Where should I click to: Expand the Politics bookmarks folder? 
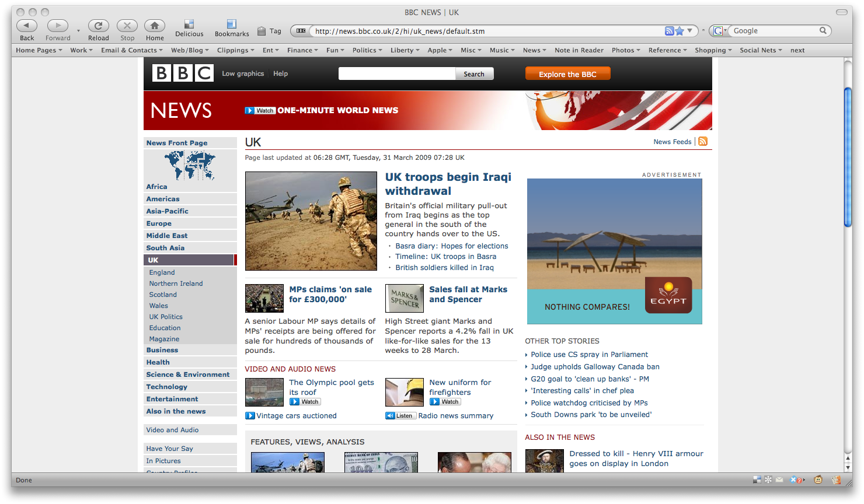[x=367, y=50]
